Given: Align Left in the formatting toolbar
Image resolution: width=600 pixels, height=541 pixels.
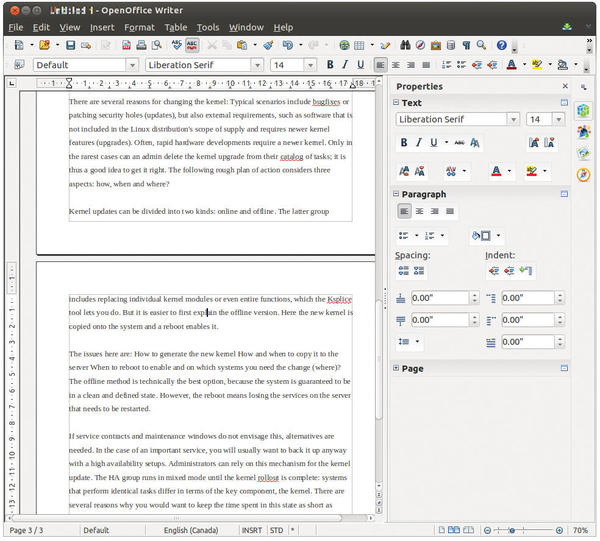Looking at the screenshot, I should coord(380,65).
